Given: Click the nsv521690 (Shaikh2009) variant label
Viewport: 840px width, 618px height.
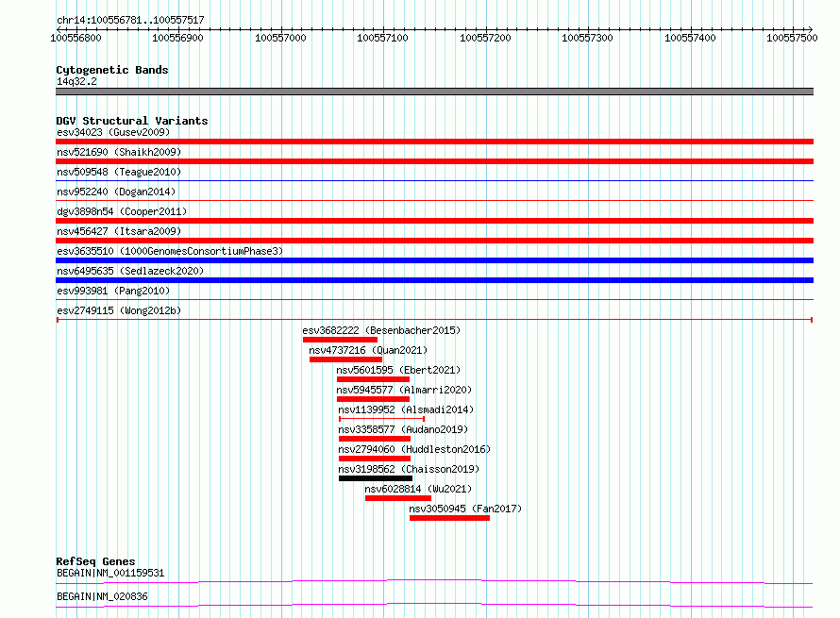Looking at the screenshot, I should click(119, 152).
